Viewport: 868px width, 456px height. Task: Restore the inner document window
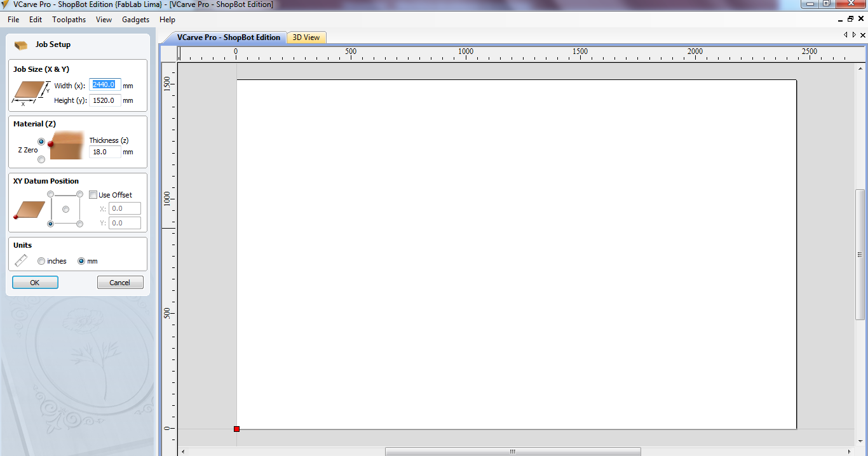tap(850, 19)
